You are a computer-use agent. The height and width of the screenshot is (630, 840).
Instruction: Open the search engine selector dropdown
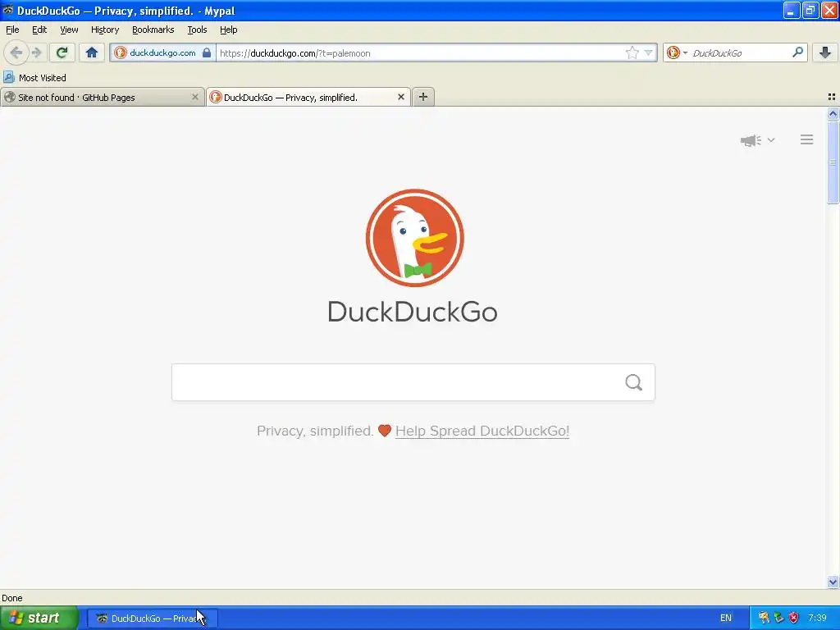[x=677, y=52]
